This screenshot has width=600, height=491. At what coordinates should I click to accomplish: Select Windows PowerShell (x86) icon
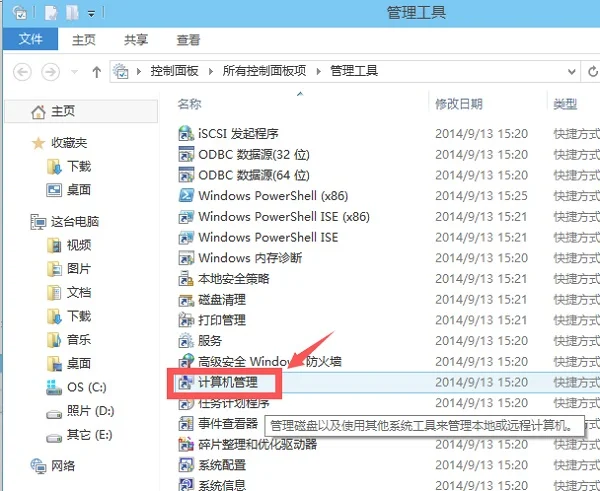point(186,196)
